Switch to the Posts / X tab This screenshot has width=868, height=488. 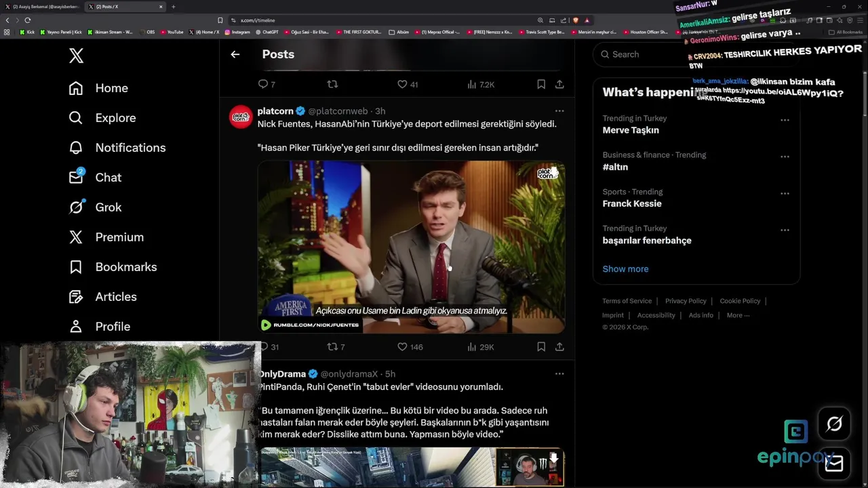(x=127, y=7)
